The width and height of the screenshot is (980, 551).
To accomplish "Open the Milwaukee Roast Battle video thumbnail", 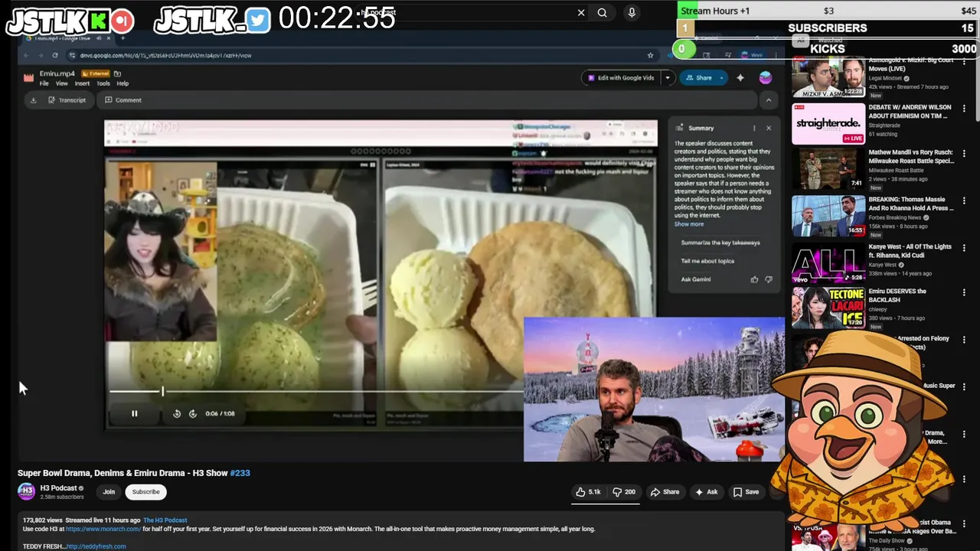I will click(x=828, y=169).
